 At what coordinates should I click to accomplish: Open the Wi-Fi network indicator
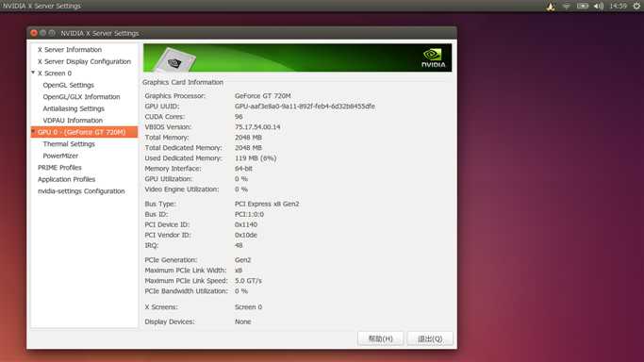click(x=567, y=7)
